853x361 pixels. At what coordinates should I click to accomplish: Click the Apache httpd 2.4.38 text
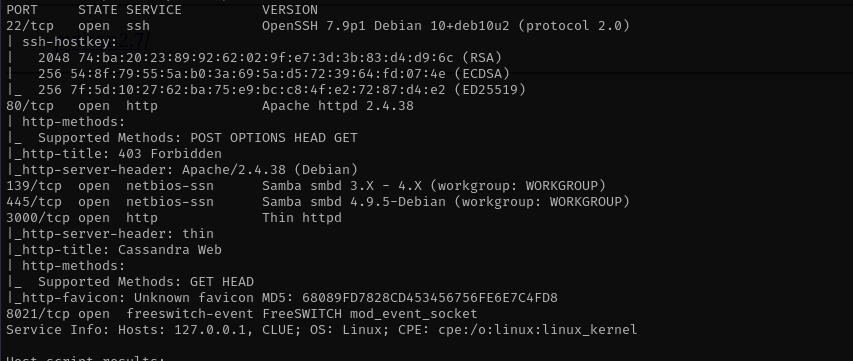(338, 105)
